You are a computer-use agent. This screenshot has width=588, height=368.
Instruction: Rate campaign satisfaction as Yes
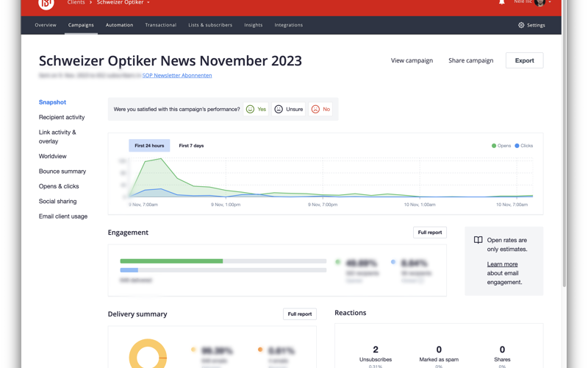coord(256,109)
